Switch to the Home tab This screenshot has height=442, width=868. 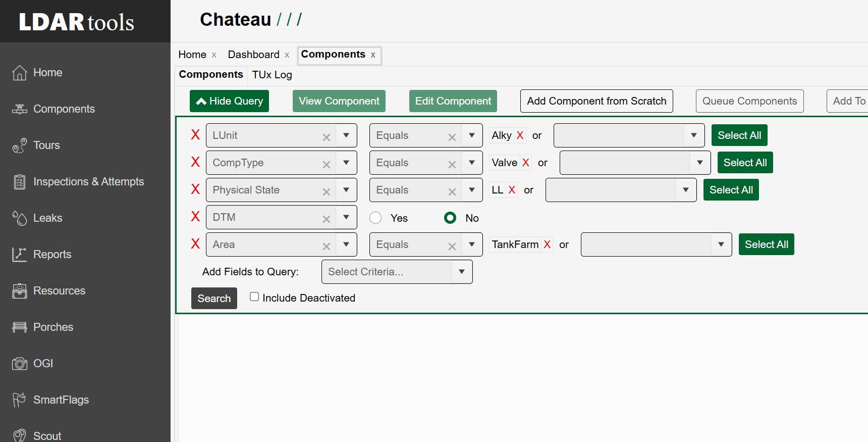pyautogui.click(x=192, y=55)
